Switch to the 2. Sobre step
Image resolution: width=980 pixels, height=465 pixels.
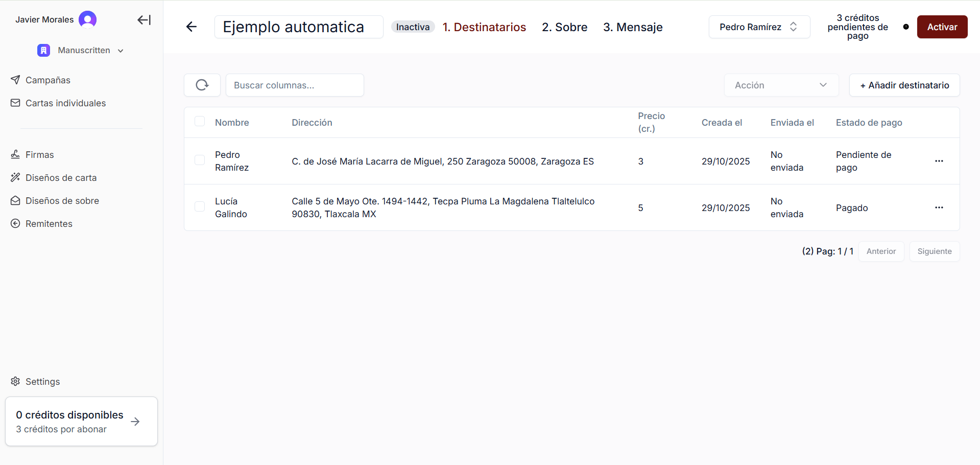click(x=564, y=27)
